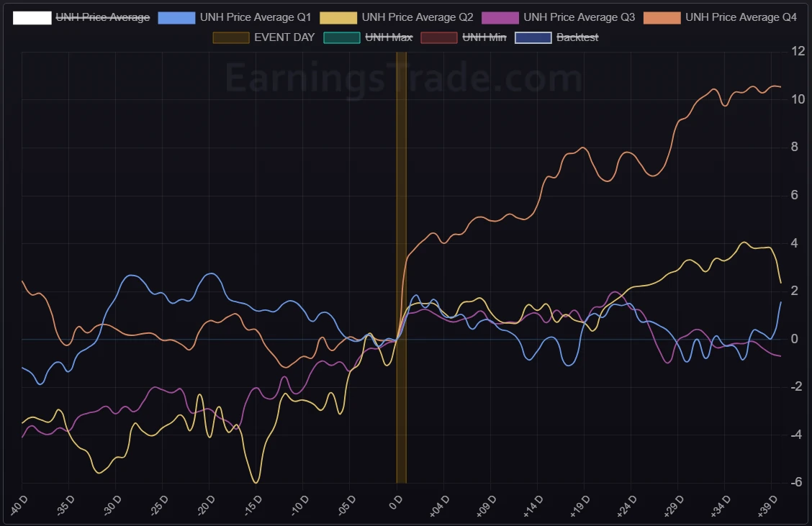Click the 0 D x-axis tick label
812x526 pixels.
point(396,502)
